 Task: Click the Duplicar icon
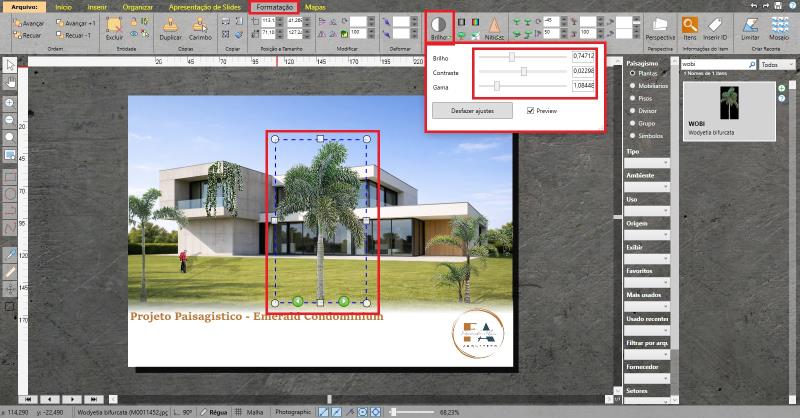point(171,25)
